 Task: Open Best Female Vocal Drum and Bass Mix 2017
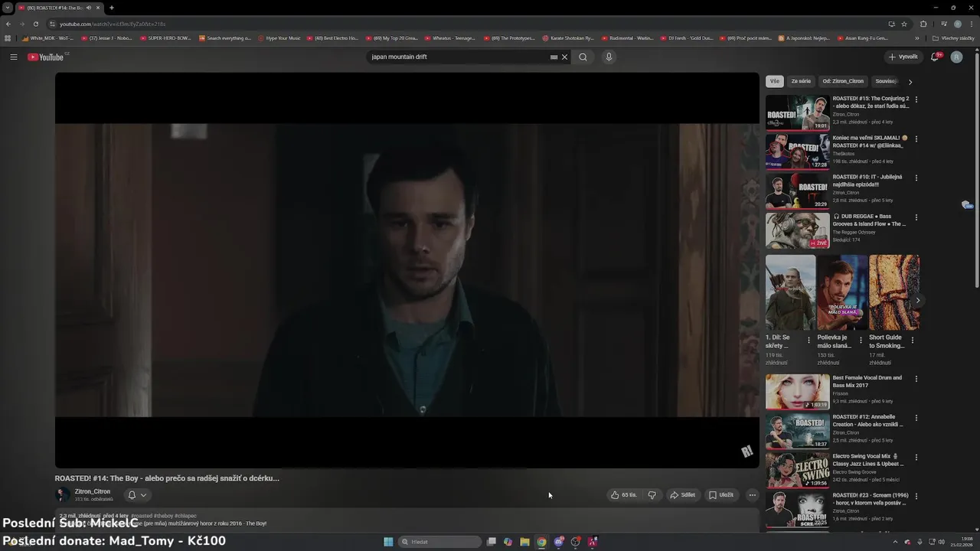867,381
